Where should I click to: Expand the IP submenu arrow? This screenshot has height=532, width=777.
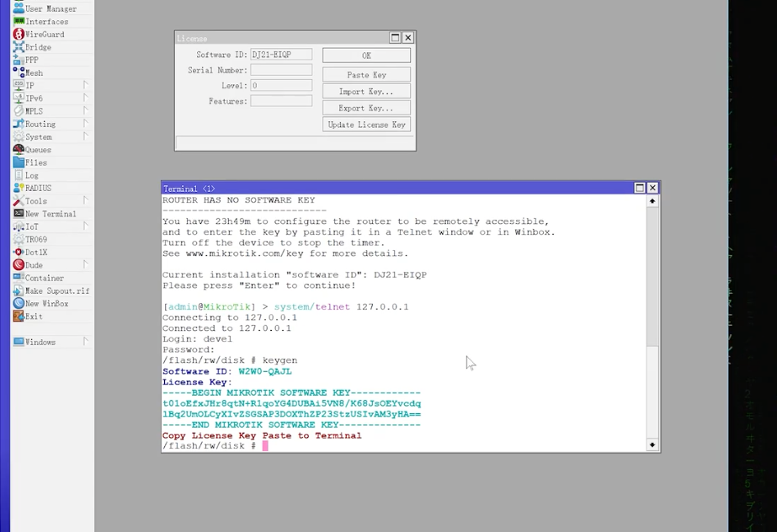[x=86, y=85]
